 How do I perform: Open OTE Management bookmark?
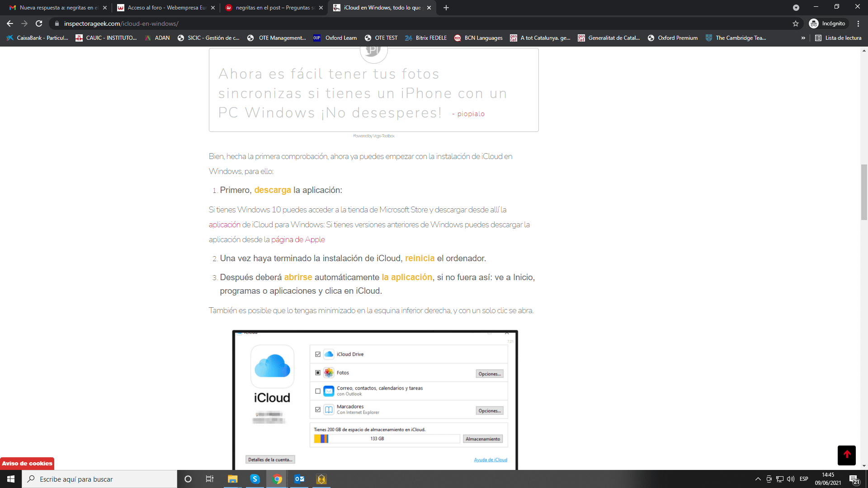277,38
